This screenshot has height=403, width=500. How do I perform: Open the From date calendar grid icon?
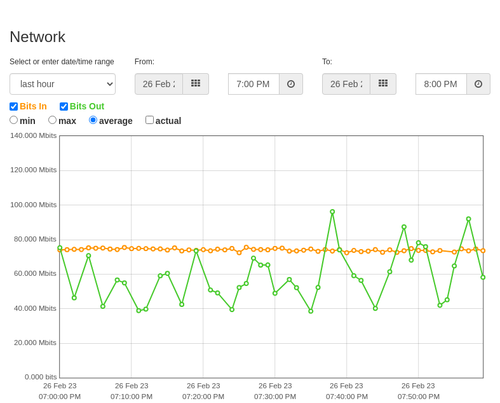(196, 84)
